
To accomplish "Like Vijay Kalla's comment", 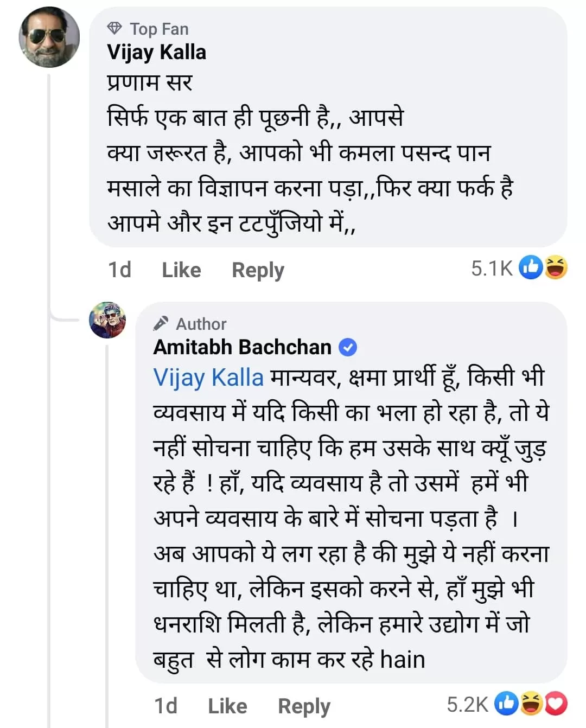I will point(180,270).
